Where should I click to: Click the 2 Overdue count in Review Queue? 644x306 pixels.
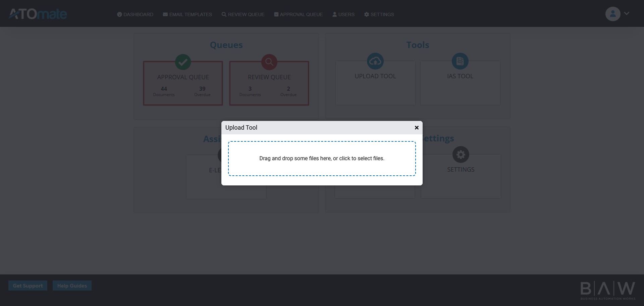pyautogui.click(x=288, y=91)
